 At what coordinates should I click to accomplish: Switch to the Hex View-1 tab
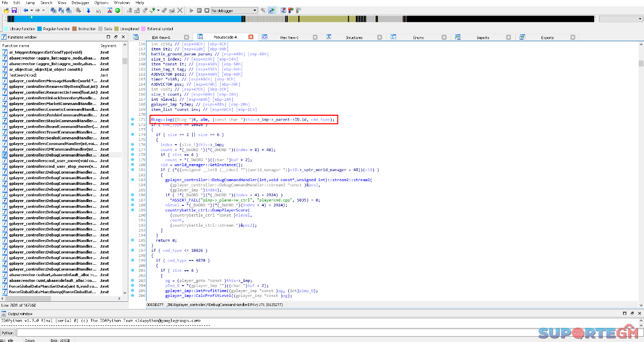point(290,38)
